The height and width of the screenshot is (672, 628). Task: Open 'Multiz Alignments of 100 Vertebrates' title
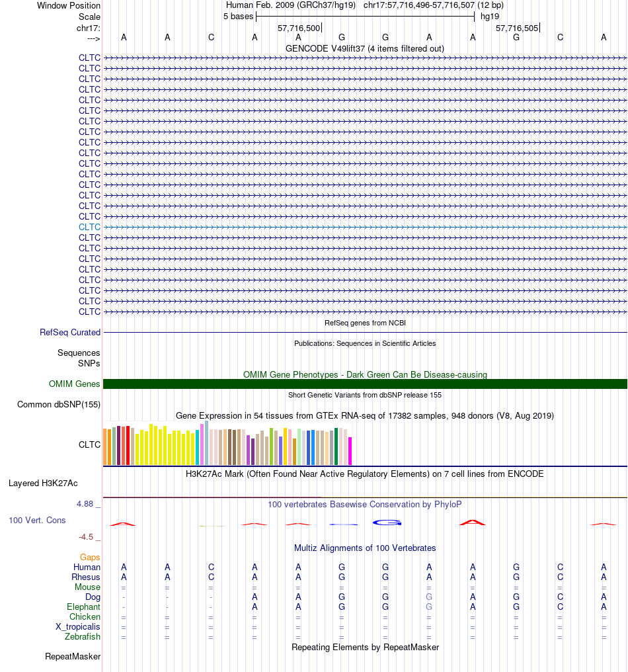click(x=364, y=548)
